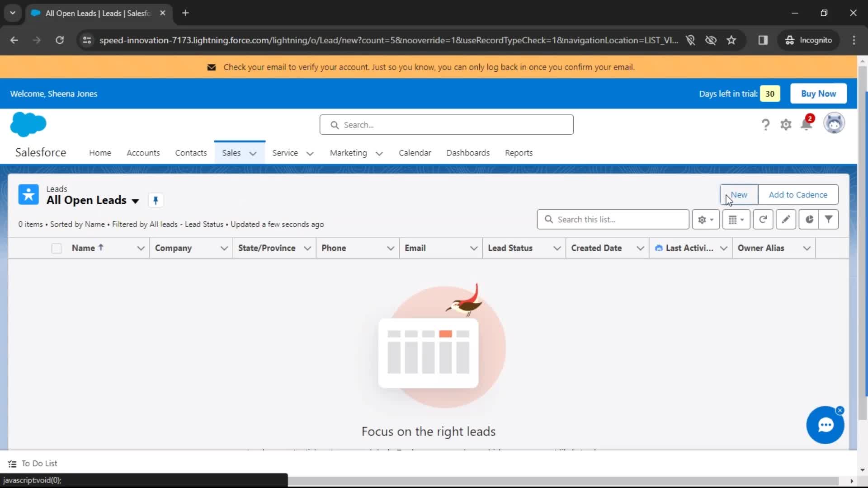The width and height of the screenshot is (868, 488).
Task: Open the chat assistant bubble
Action: tap(826, 425)
